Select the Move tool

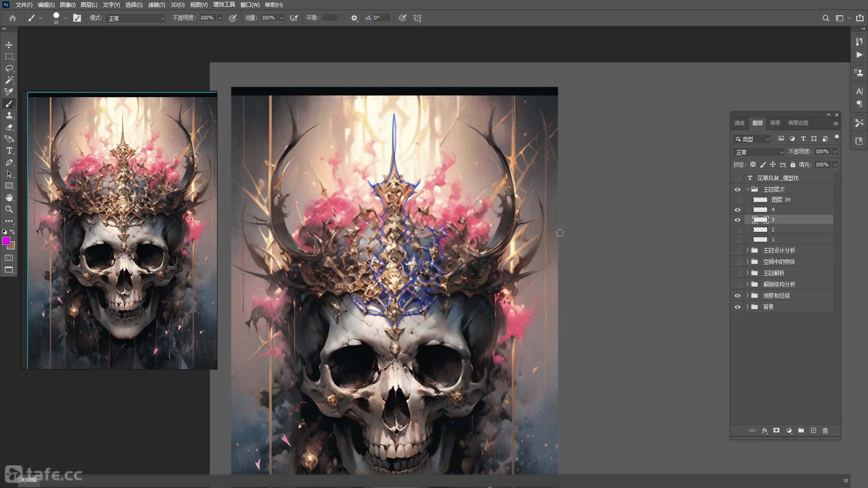[x=9, y=45]
